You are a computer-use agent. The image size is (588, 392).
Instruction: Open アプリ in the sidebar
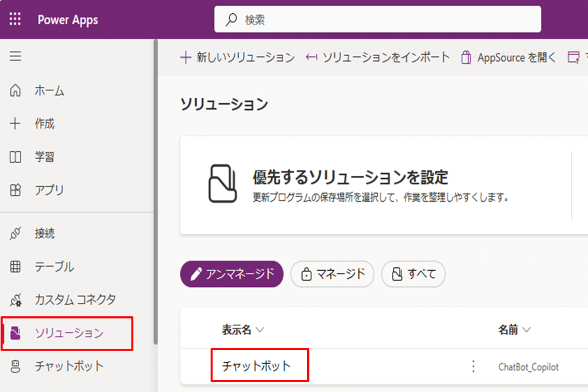49,190
